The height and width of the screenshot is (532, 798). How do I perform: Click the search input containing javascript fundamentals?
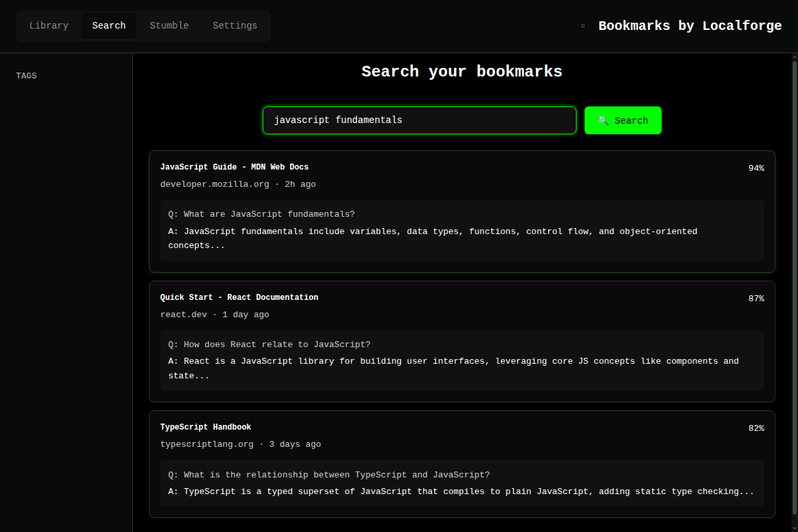pyautogui.click(x=419, y=120)
